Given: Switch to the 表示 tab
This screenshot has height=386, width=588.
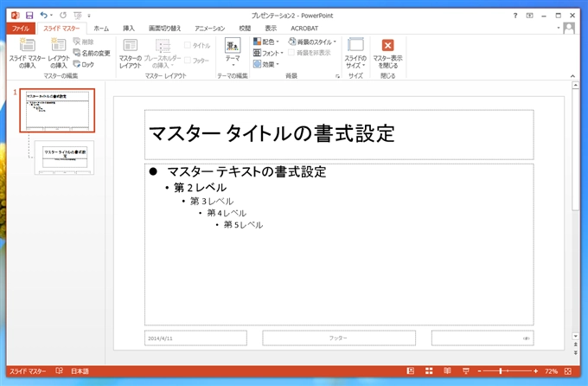Looking at the screenshot, I should tap(271, 29).
